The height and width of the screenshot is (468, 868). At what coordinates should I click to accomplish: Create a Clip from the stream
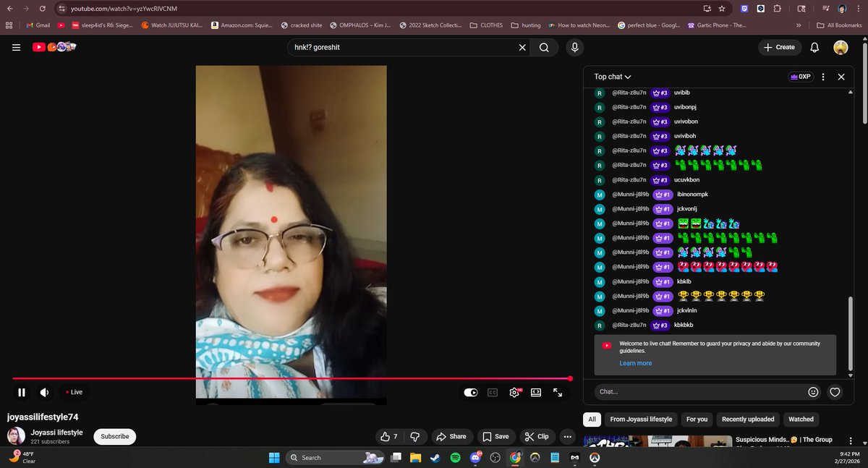point(537,436)
